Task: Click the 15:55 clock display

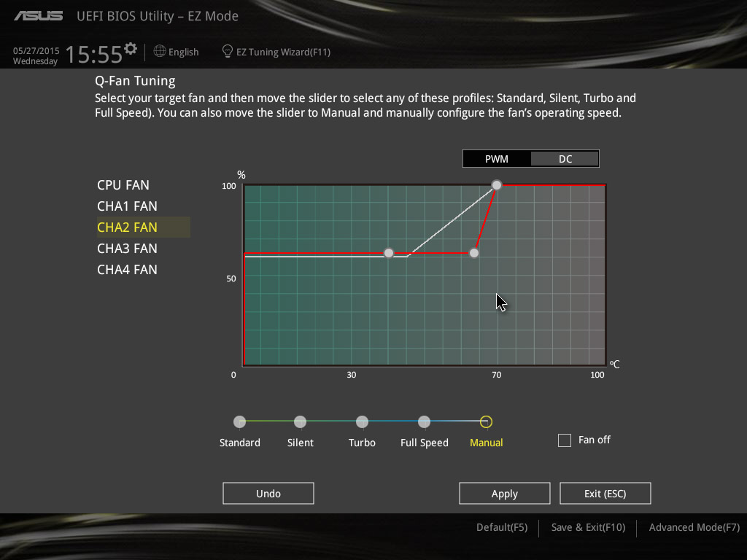Action: coord(94,55)
